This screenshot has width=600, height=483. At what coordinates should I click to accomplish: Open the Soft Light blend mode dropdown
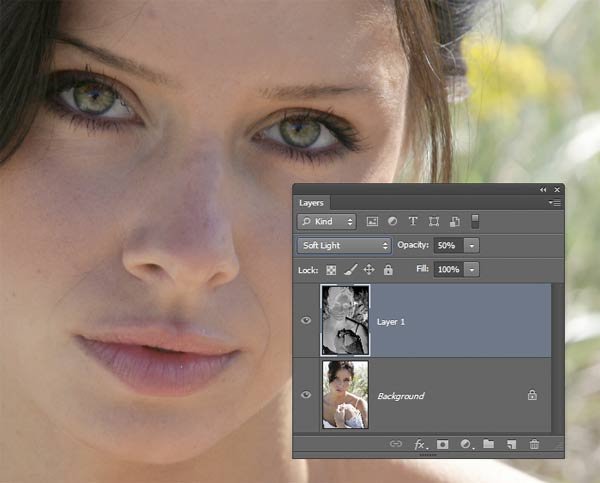[344, 245]
